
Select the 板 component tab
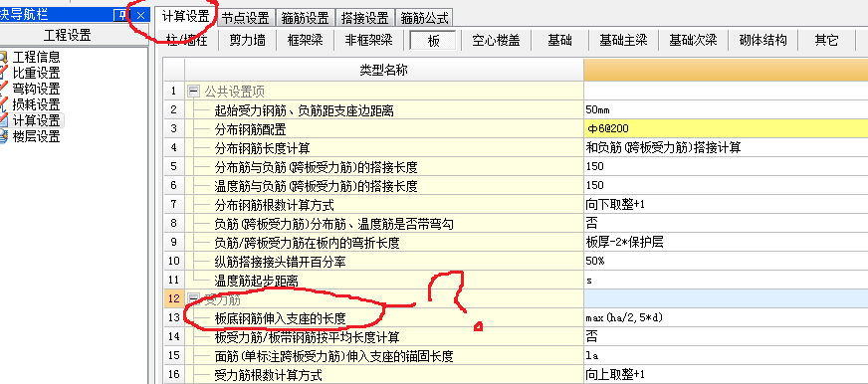pyautogui.click(x=433, y=40)
